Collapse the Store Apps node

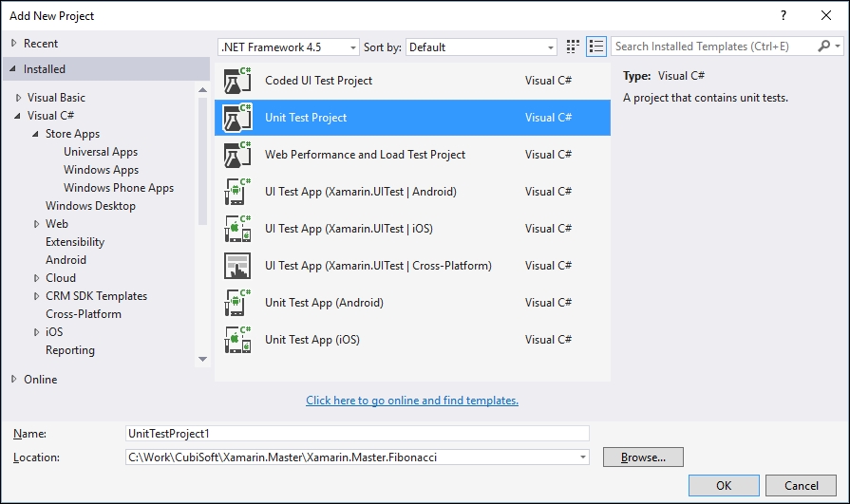pos(36,133)
